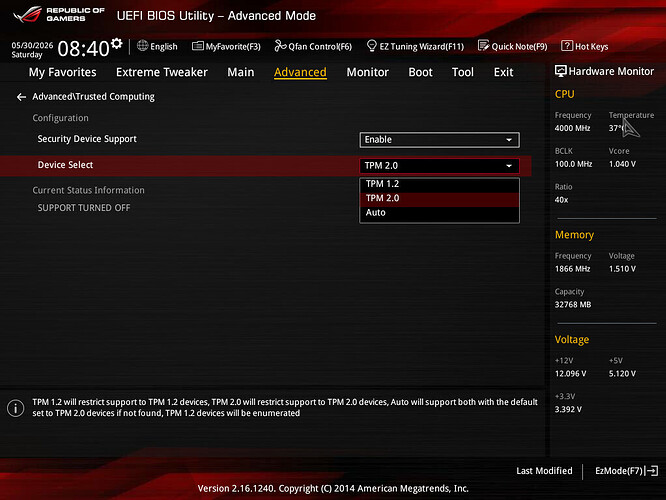Click the 08:40 clock time
Screen dimensions: 666x500
[83, 48]
